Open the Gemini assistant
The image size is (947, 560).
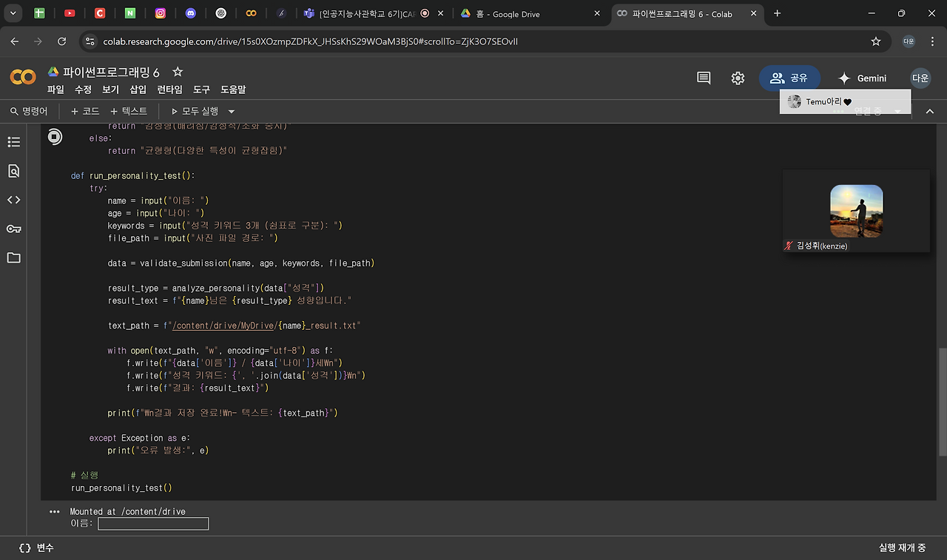coord(862,78)
